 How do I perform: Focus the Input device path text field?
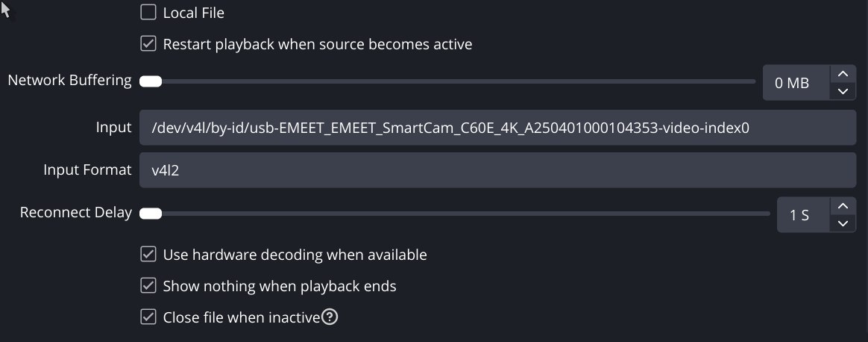[497, 128]
